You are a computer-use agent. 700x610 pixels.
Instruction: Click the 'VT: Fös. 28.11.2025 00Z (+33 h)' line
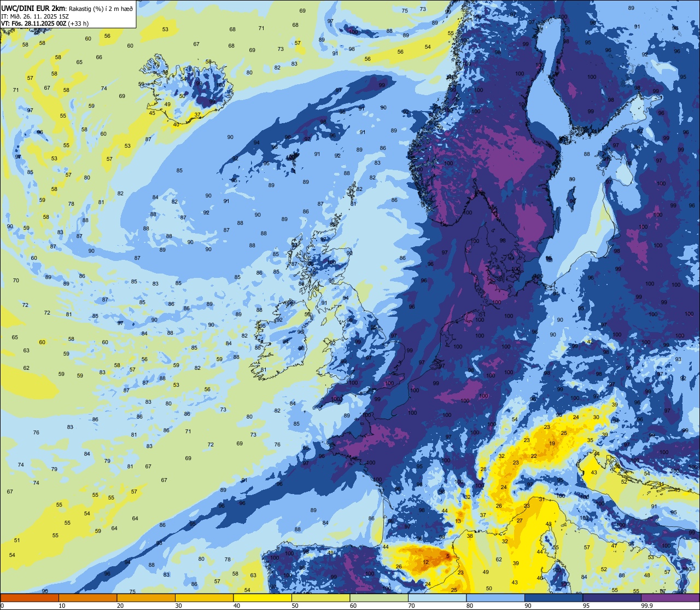[45, 24]
